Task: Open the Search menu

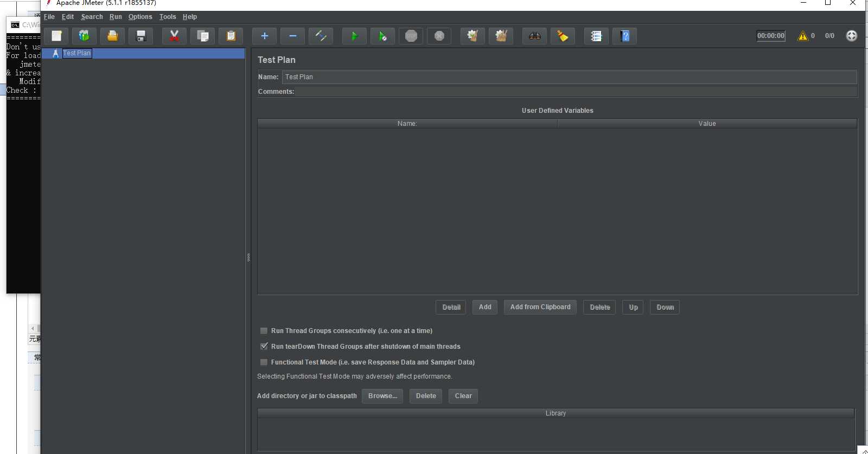Action: (x=92, y=17)
